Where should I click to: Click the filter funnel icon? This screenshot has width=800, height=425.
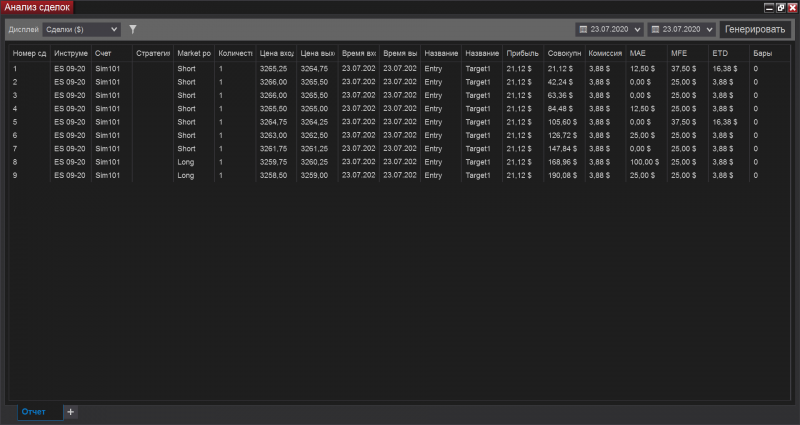[x=133, y=30]
